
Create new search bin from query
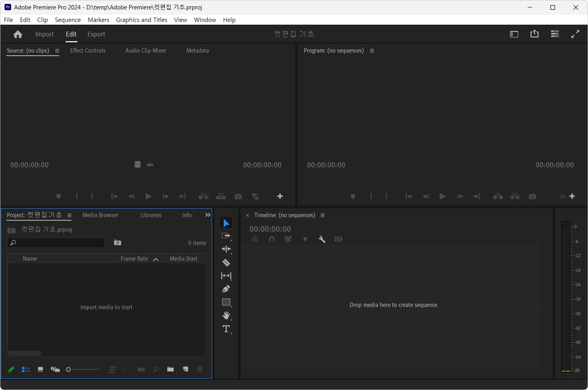click(118, 243)
